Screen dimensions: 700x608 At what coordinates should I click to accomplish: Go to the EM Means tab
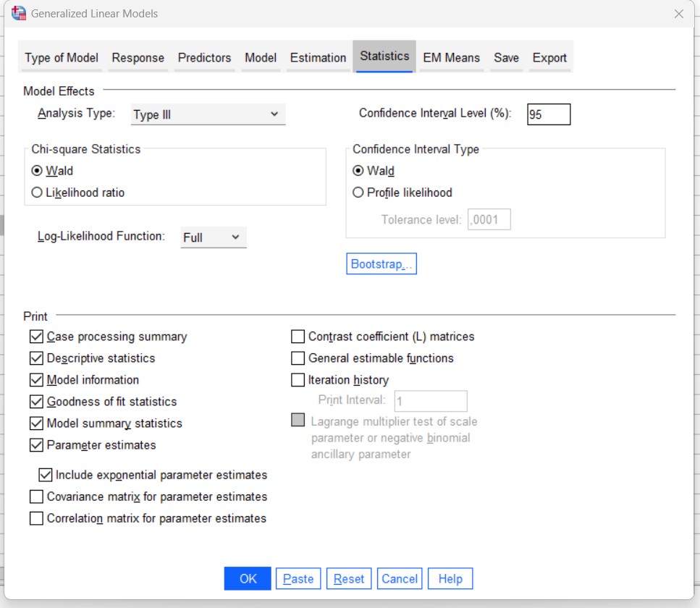tap(451, 58)
